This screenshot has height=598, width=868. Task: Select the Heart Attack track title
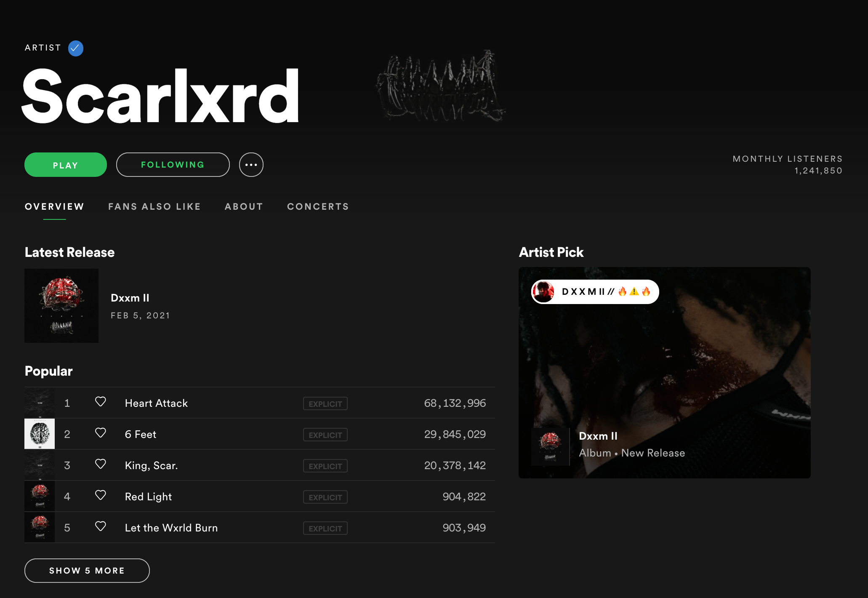(x=156, y=403)
